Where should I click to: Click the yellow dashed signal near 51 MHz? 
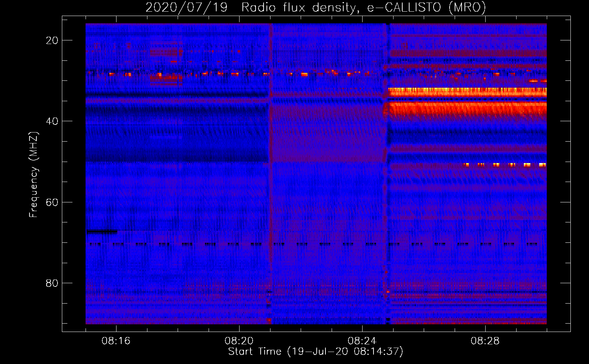click(x=505, y=165)
